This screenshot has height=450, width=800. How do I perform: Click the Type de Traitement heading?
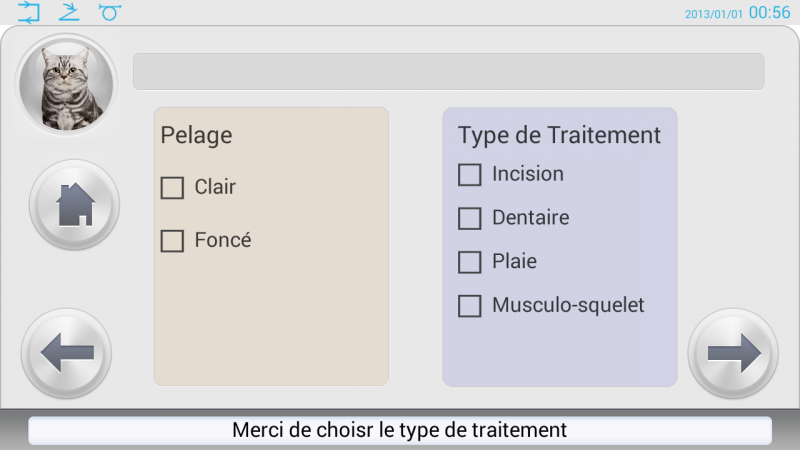pyautogui.click(x=559, y=136)
